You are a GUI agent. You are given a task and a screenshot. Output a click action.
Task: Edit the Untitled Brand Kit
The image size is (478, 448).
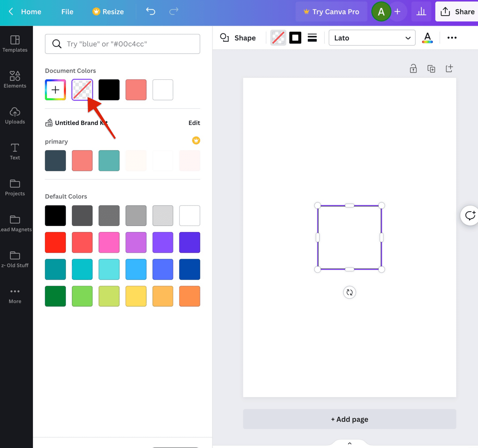[194, 123]
